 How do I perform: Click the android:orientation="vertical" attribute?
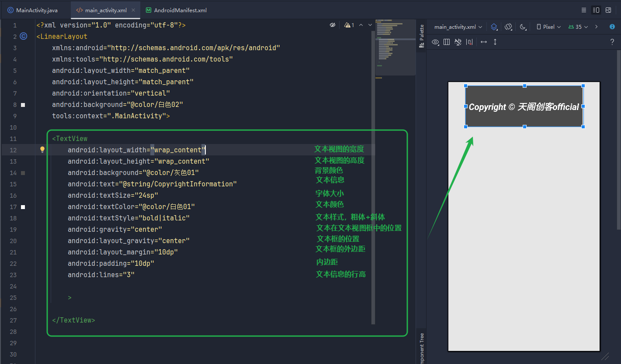(x=111, y=93)
